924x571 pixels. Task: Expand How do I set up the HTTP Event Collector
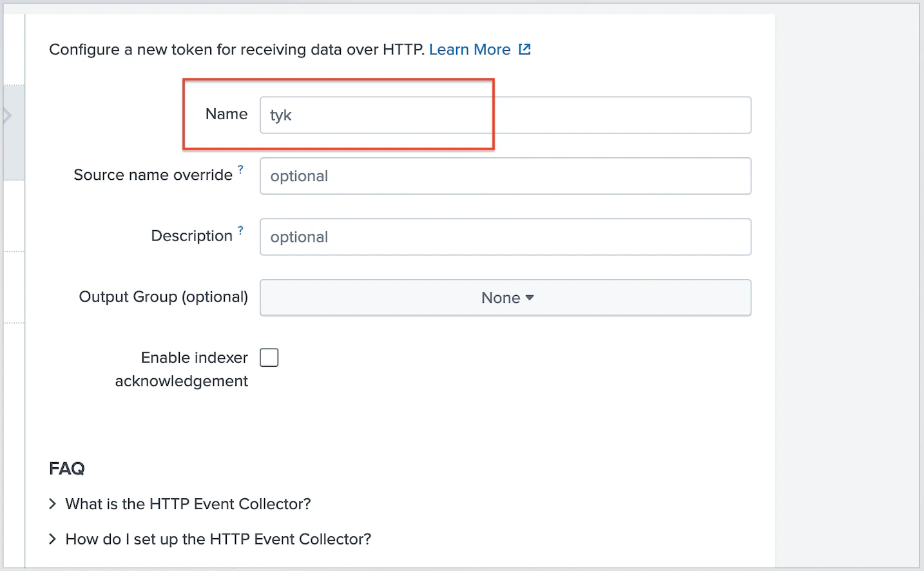210,539
